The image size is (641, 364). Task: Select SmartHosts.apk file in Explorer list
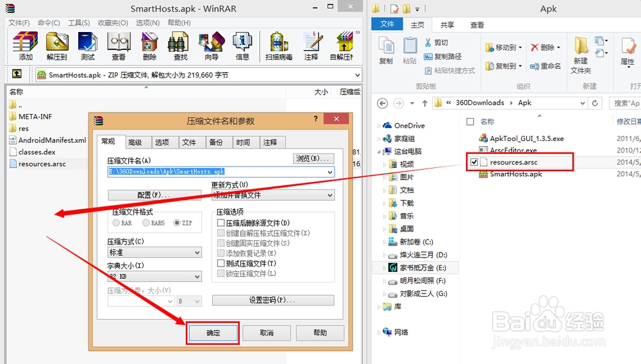(x=516, y=174)
